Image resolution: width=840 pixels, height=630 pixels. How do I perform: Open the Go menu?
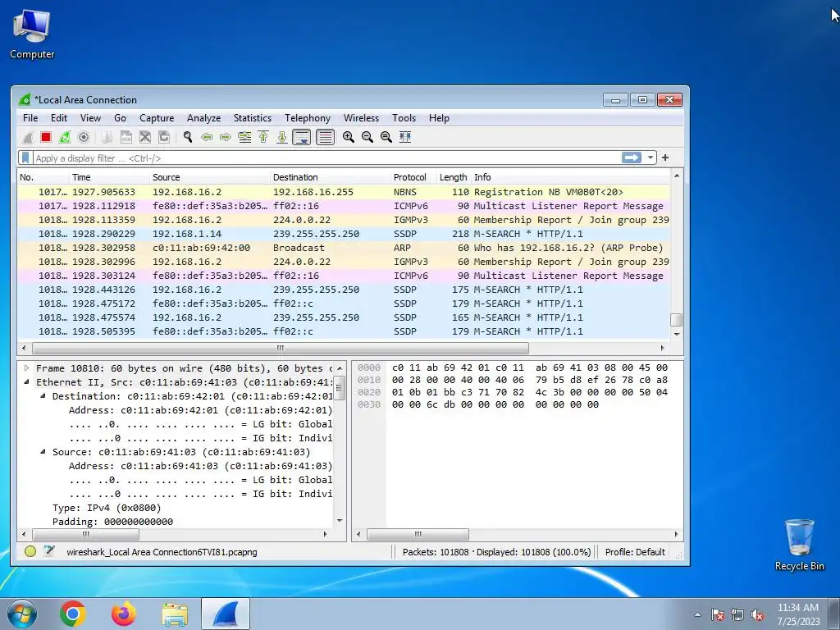coord(120,118)
